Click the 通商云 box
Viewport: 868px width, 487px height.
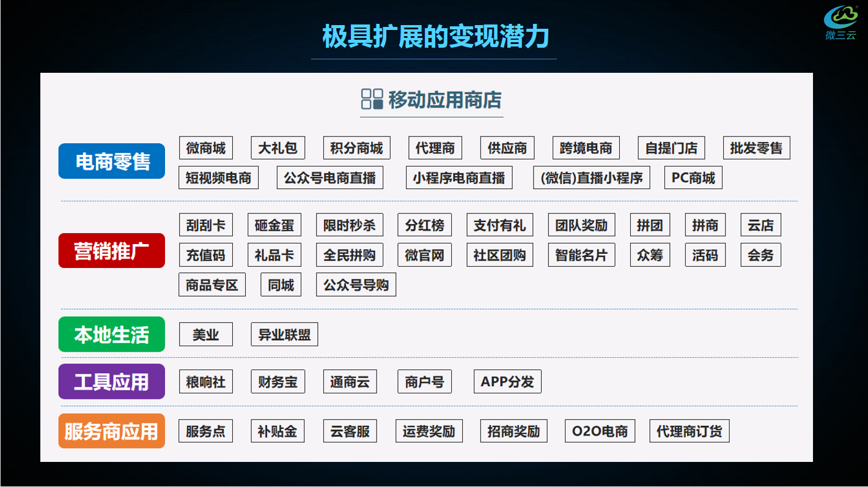click(350, 382)
